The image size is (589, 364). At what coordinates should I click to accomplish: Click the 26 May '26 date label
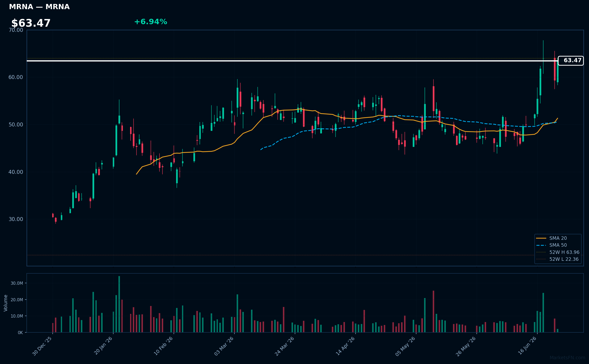click(x=466, y=346)
